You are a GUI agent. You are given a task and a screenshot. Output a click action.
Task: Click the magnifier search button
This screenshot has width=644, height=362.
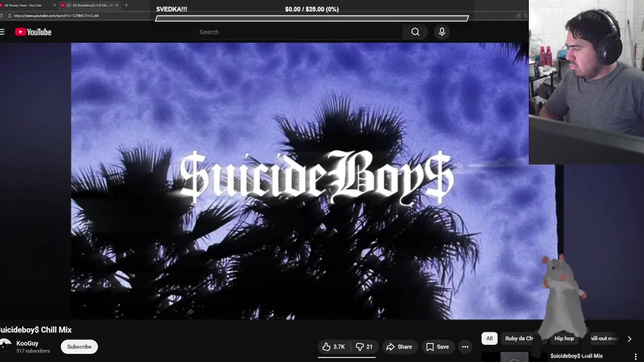pos(415,32)
